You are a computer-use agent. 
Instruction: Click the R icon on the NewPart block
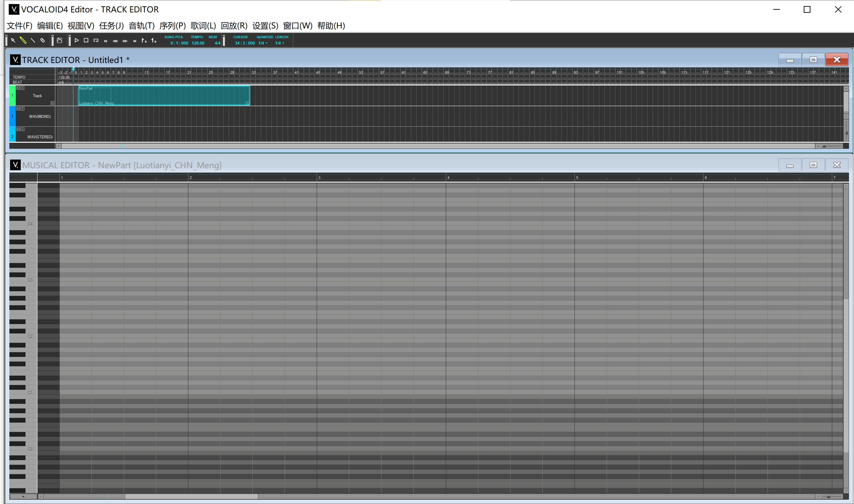(247, 103)
